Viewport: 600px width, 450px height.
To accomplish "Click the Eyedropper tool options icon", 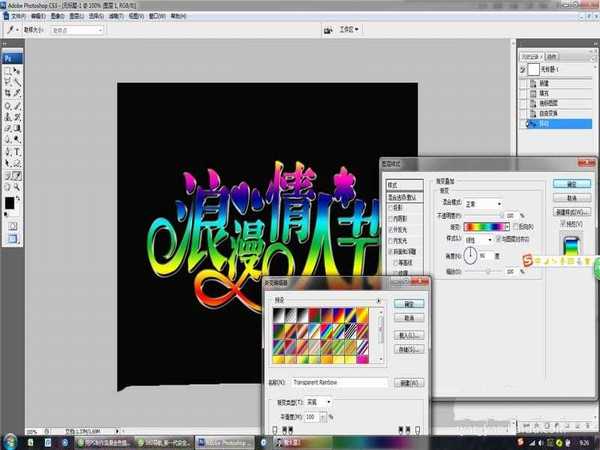I will [x=9, y=30].
